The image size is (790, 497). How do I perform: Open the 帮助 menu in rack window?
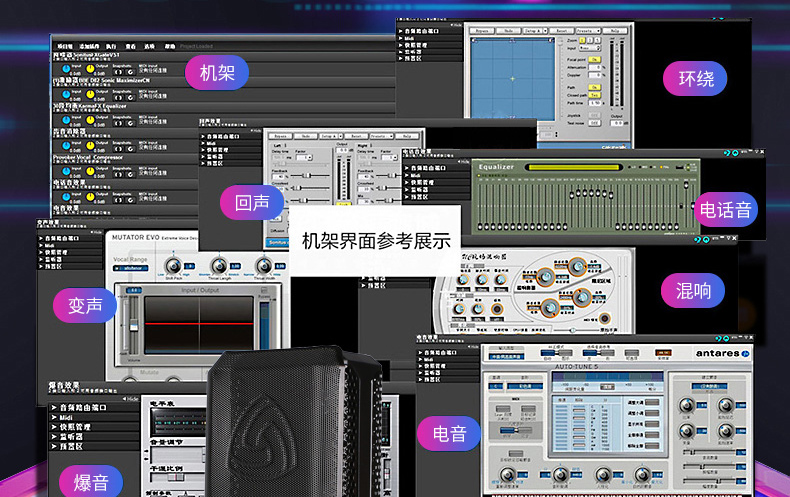170,46
